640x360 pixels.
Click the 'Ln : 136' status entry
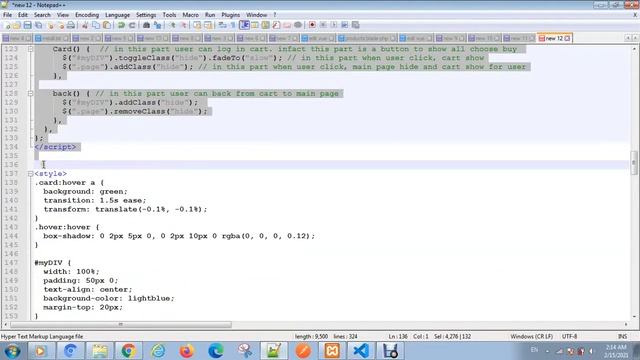click(x=398, y=336)
